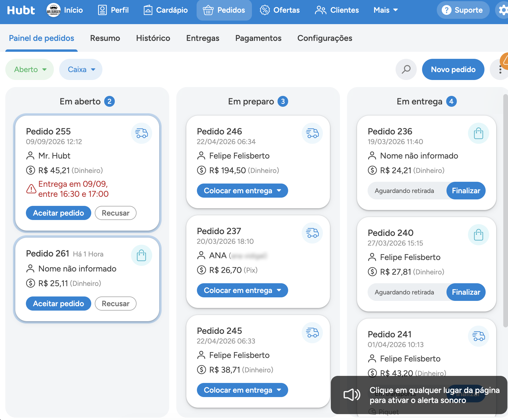
Task: Click the search magnifier icon
Action: (x=406, y=69)
